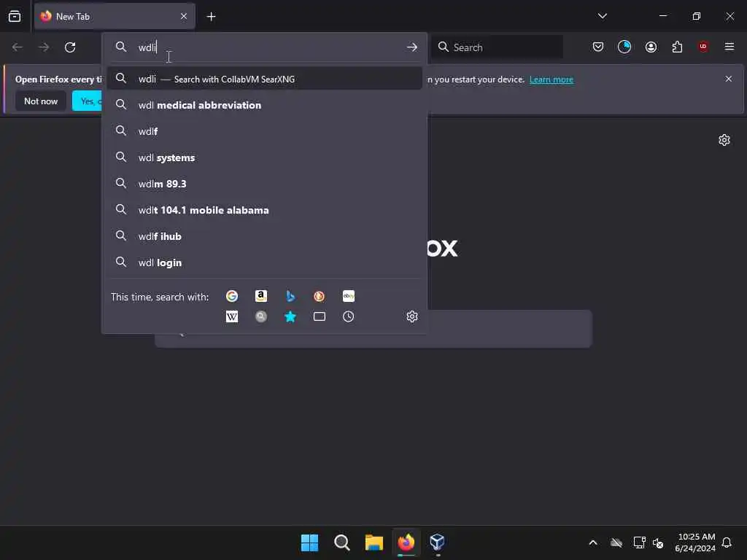747x560 pixels.
Task: Click in the address bar text 'wdli'
Action: point(147,47)
